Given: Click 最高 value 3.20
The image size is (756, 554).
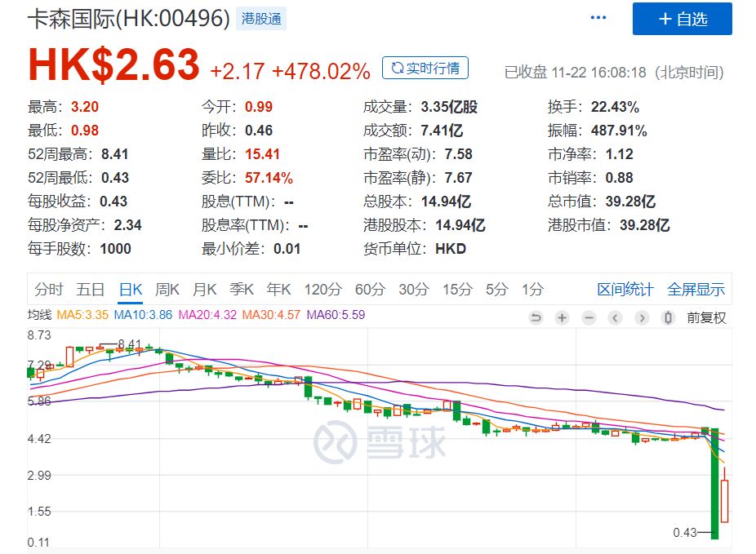Looking at the screenshot, I should pos(85,106).
